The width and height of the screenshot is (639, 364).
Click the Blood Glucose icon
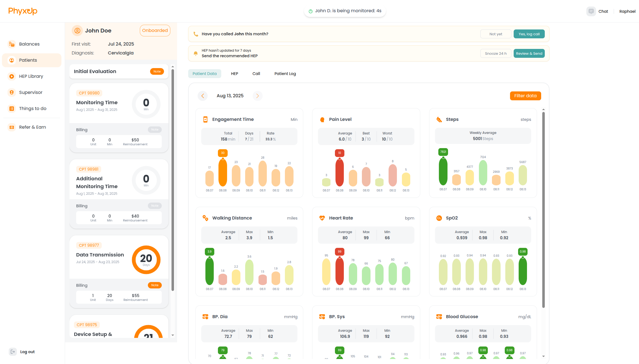(439, 317)
